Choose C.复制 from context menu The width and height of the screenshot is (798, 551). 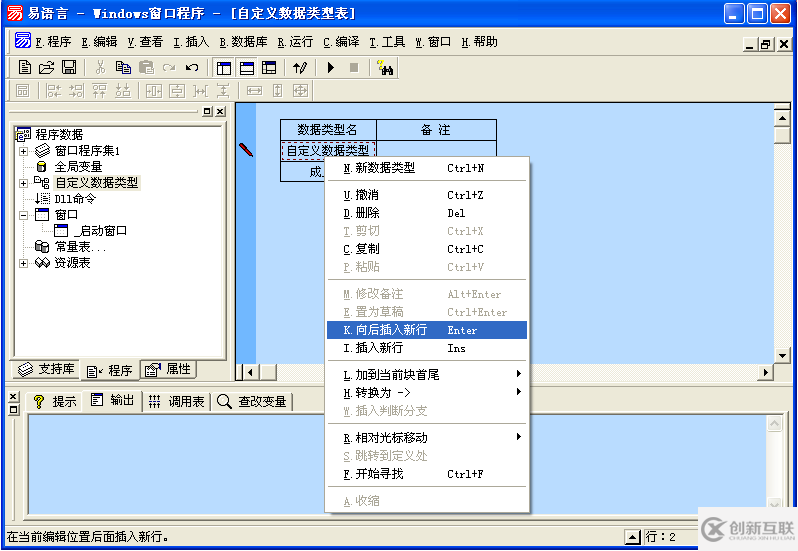point(427,249)
